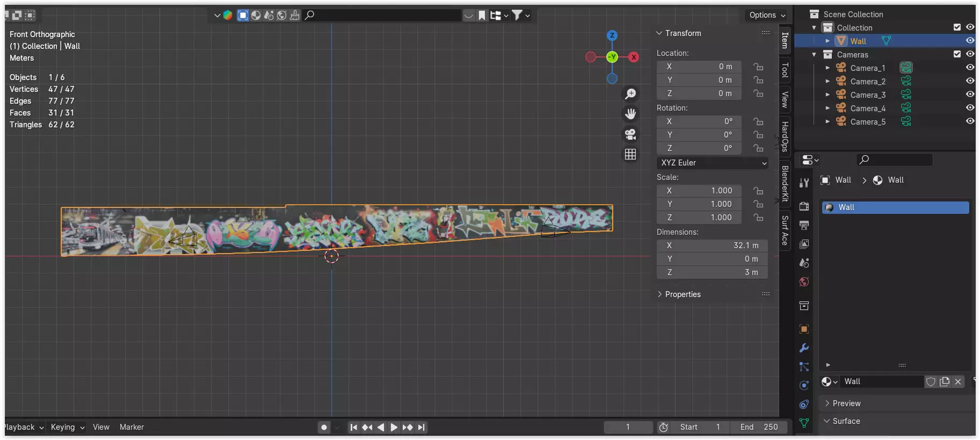Open Object Constraints tab icon
Viewport: 980px width, 440px height.
804,404
